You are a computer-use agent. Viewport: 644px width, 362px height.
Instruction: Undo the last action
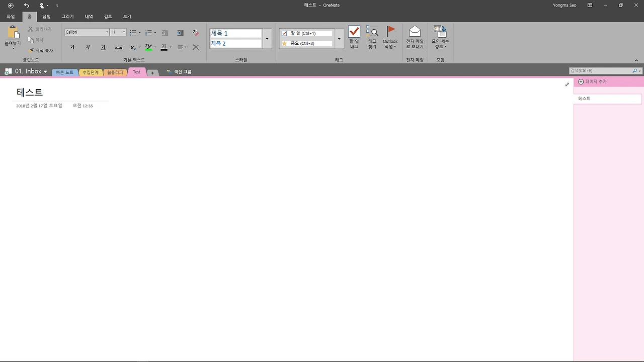point(26,6)
